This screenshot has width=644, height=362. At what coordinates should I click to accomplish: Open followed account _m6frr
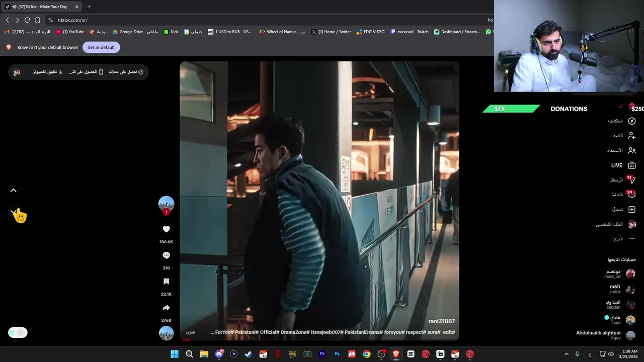coord(622,289)
